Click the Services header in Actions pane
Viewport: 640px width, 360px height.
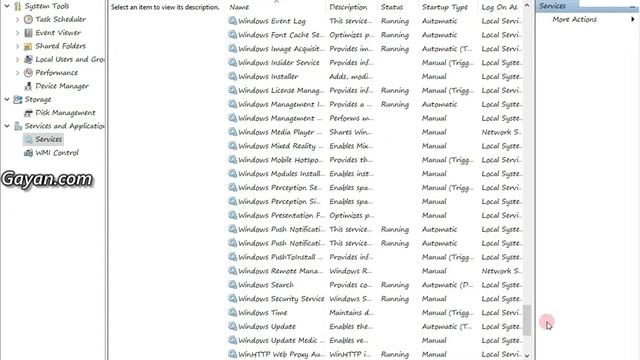point(553,6)
